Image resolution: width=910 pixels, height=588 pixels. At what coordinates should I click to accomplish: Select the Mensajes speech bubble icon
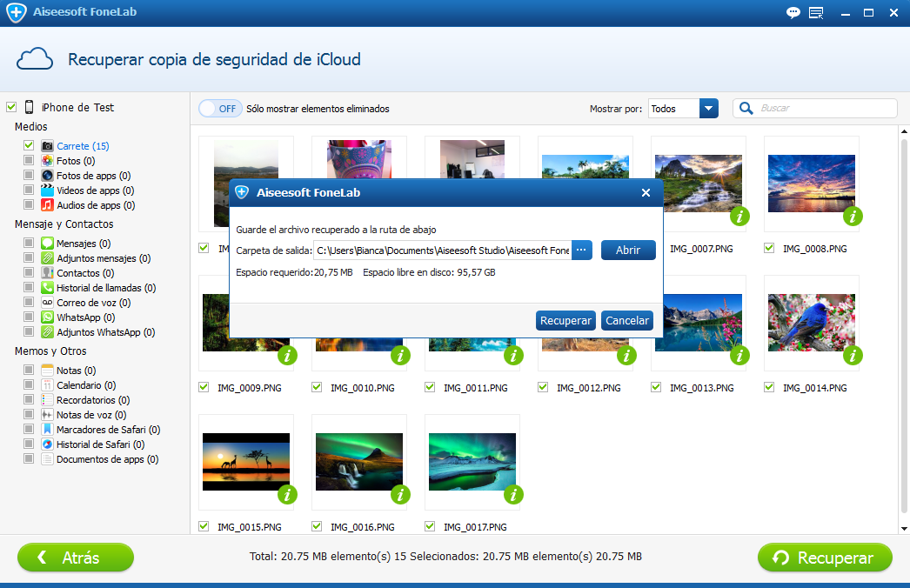tap(47, 244)
